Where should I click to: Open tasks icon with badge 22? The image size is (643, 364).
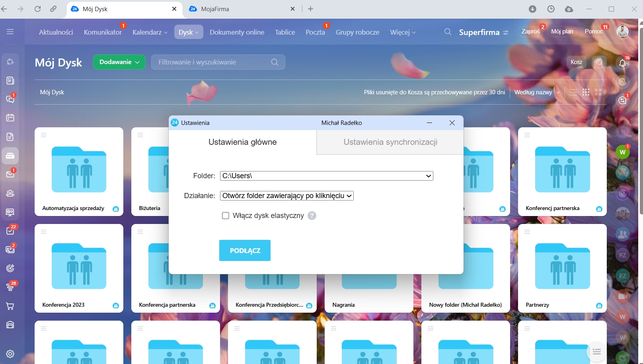click(10, 231)
